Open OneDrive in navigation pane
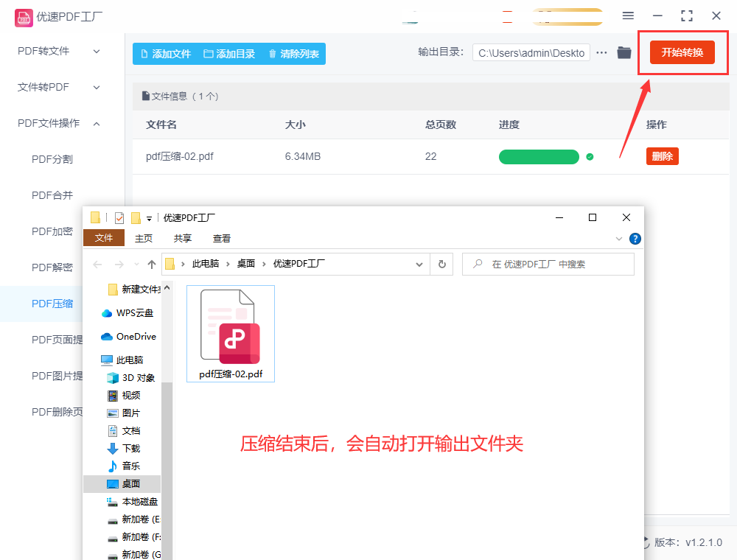Image resolution: width=737 pixels, height=560 pixels. pyautogui.click(x=128, y=337)
